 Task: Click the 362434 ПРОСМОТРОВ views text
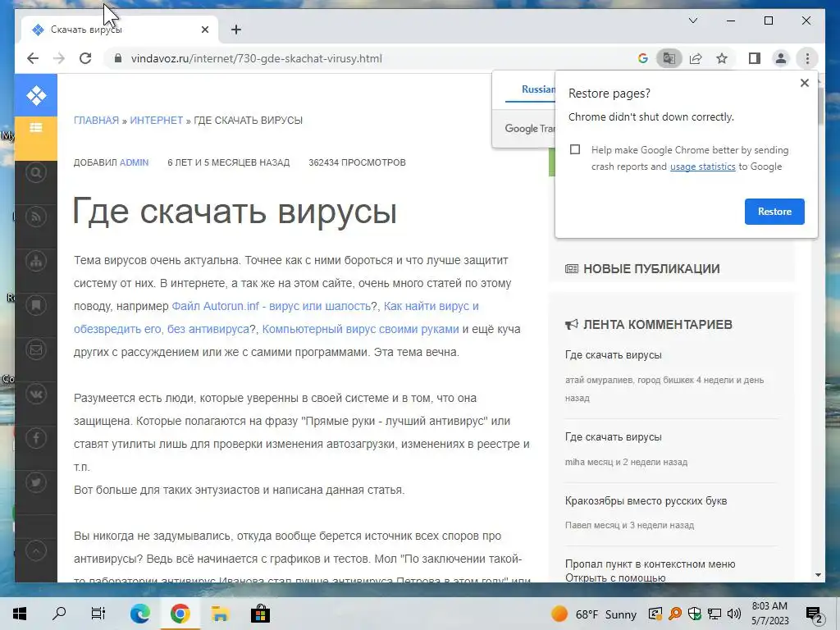(357, 162)
